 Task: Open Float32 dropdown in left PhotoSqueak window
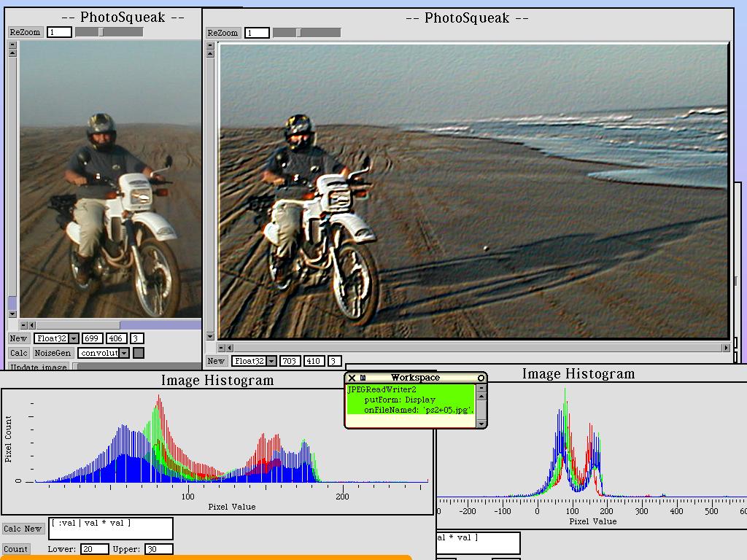tap(74, 338)
